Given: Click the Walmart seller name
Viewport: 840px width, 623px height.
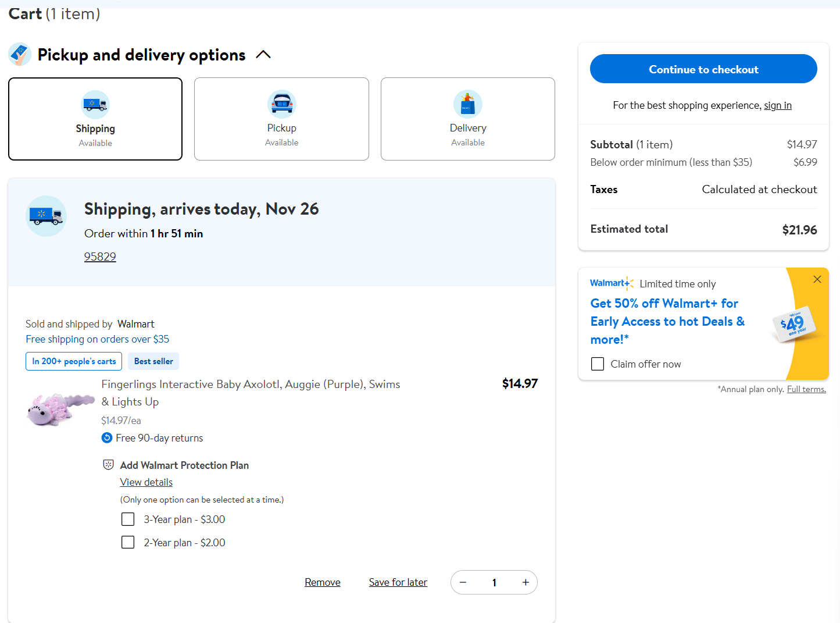Looking at the screenshot, I should [x=136, y=324].
